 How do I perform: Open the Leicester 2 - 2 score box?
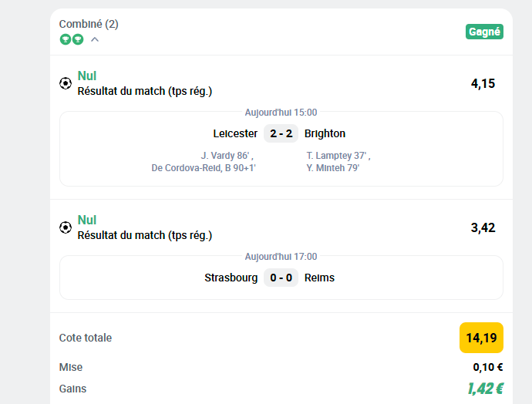[281, 133]
